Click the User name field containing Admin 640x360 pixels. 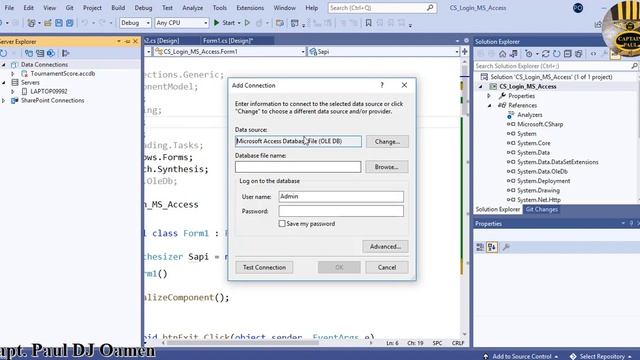tap(341, 196)
